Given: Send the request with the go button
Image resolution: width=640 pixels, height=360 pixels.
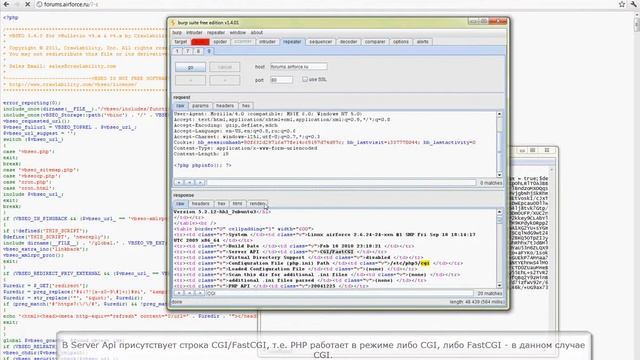Looking at the screenshot, I should (191, 67).
